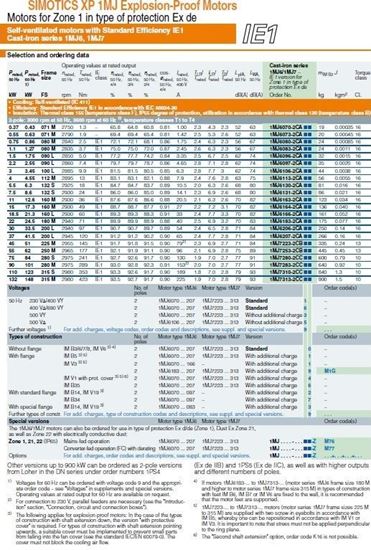Select the M76 order code
This screenshot has height=550, width=371.
(329, 441)
